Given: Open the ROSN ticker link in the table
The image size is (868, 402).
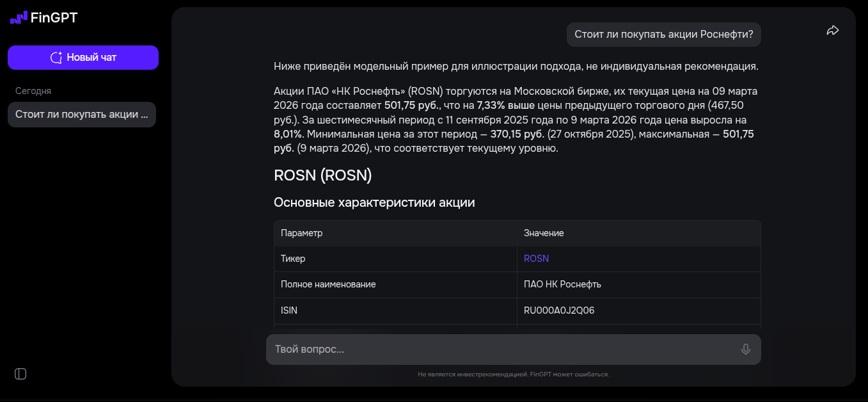Looking at the screenshot, I should pos(536,259).
